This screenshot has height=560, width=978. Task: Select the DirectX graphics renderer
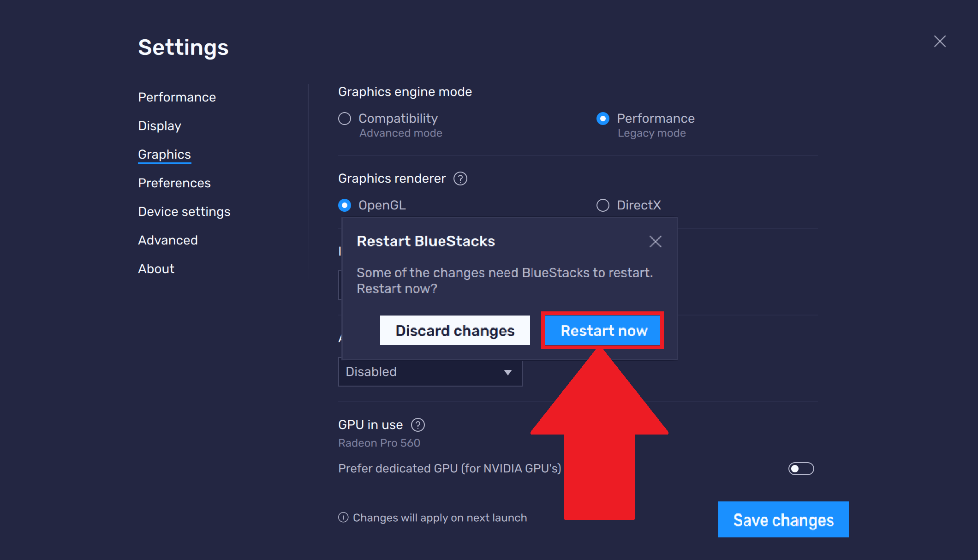[x=602, y=205]
